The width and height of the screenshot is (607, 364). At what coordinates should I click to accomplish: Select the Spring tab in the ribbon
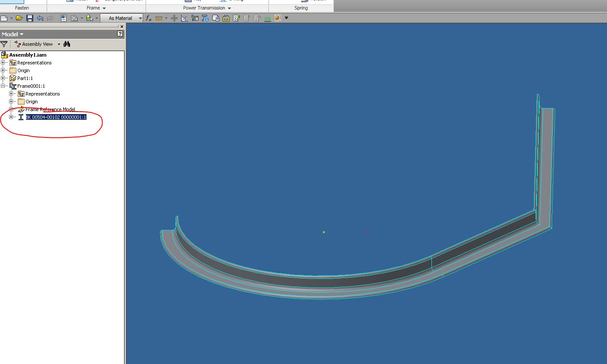[x=300, y=7]
